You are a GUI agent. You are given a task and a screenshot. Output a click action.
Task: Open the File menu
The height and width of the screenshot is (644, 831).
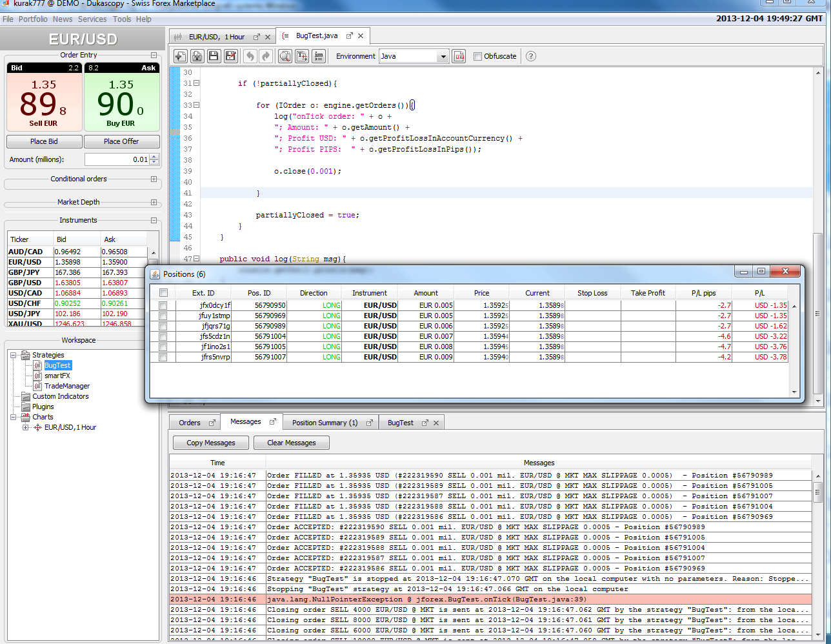[x=8, y=19]
